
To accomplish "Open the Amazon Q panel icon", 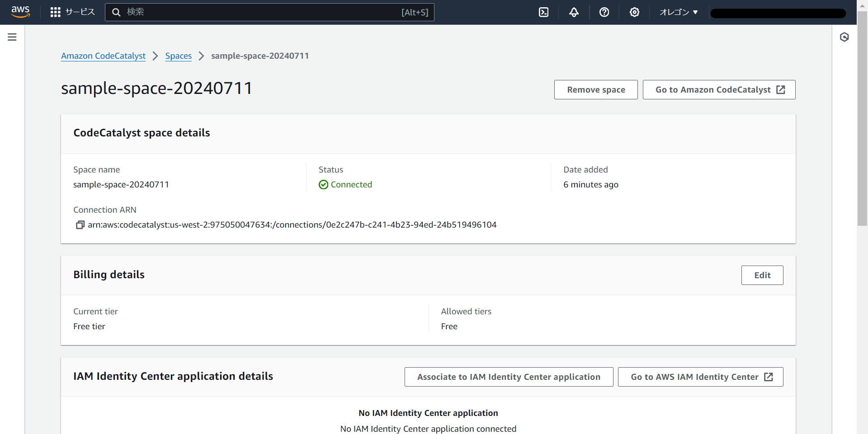I will point(844,37).
